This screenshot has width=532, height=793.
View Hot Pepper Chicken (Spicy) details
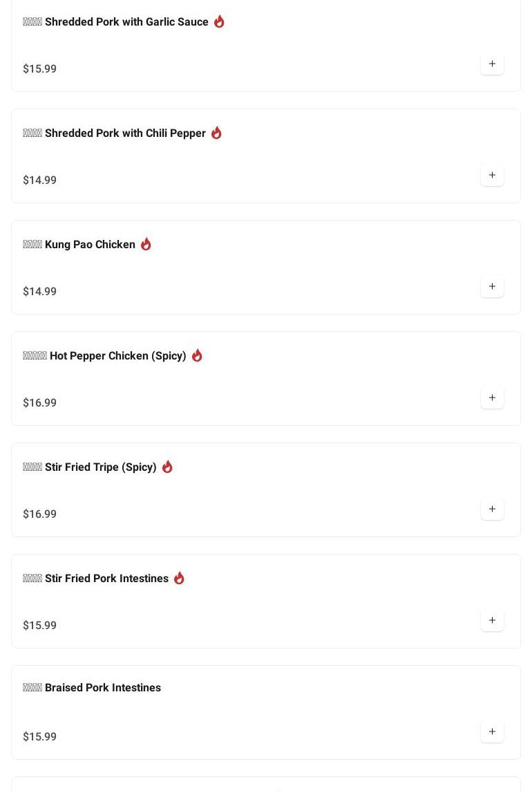117,356
